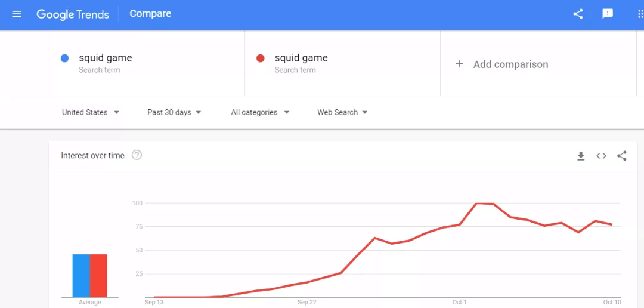Open the Interest over time help icon

pyautogui.click(x=137, y=155)
